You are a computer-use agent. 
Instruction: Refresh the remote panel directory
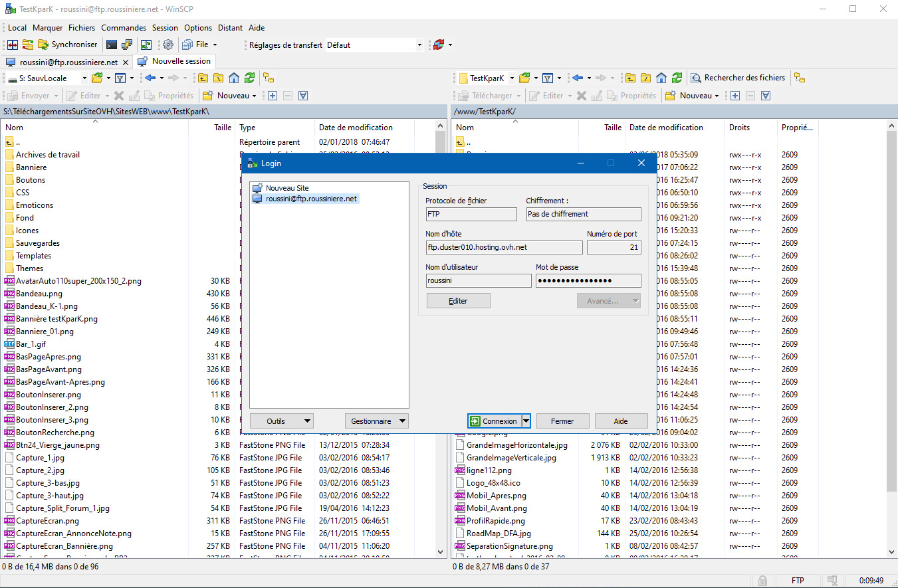(x=677, y=78)
